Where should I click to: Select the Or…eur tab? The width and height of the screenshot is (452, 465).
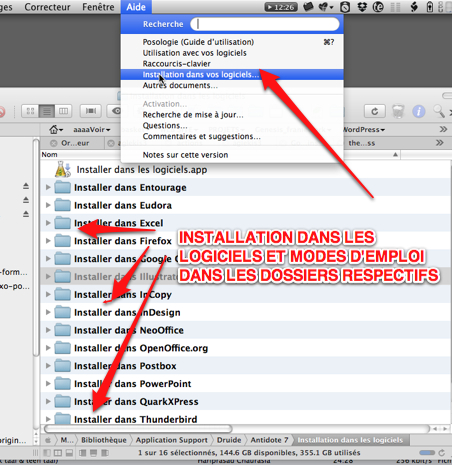click(x=75, y=143)
